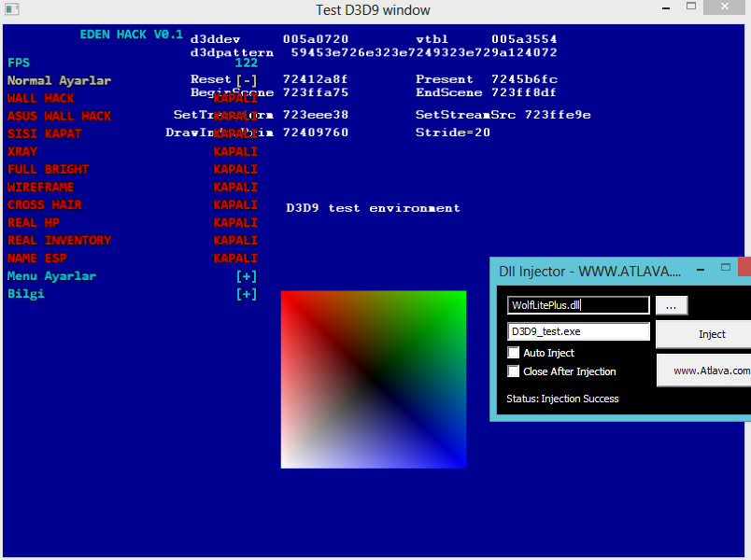Screen dimensions: 751x560
Task: Click the Inject button
Action: [703, 334]
